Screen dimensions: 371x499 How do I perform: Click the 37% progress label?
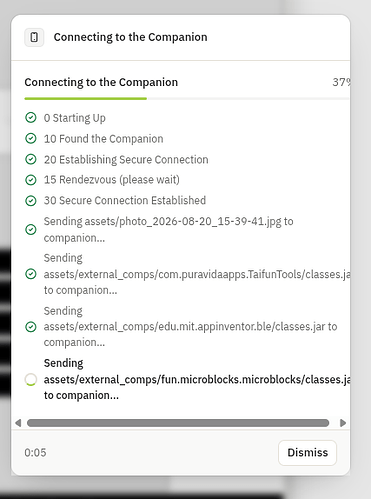click(x=341, y=82)
